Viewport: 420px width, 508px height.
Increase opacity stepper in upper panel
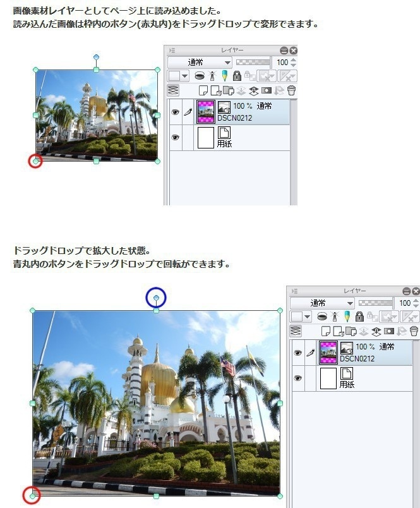294,59
